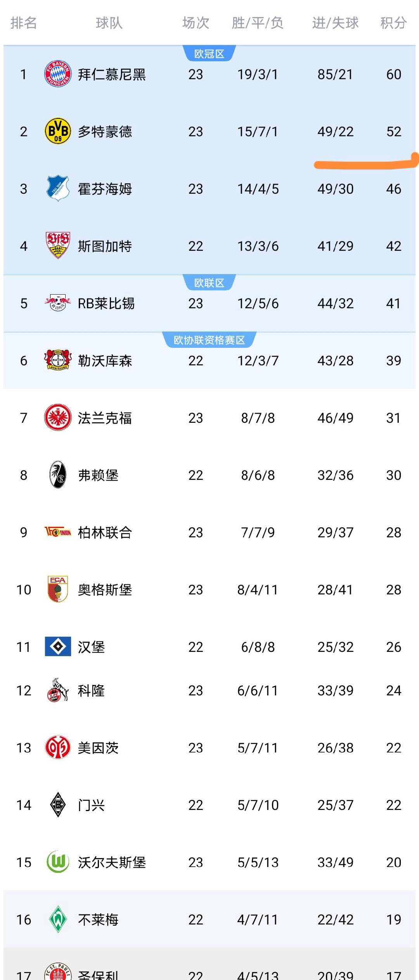Tap the Werder Bremen green diamond badge
The width and height of the screenshot is (419, 980).
58,919
